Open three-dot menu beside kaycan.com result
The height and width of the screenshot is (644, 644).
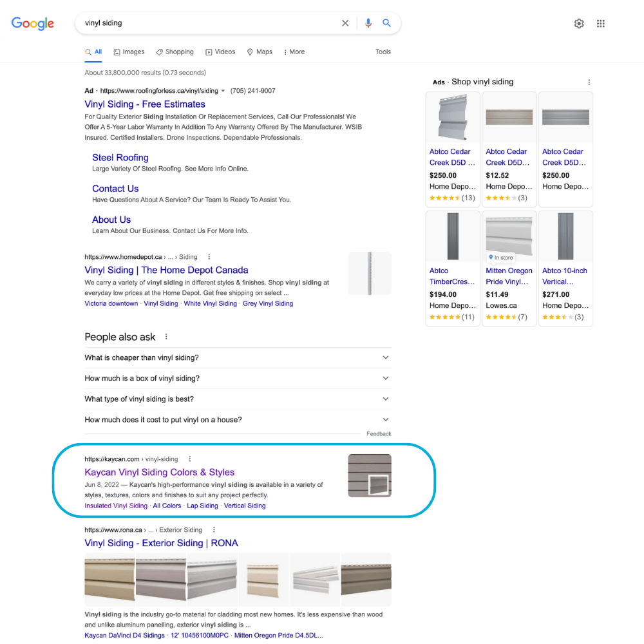pos(189,459)
